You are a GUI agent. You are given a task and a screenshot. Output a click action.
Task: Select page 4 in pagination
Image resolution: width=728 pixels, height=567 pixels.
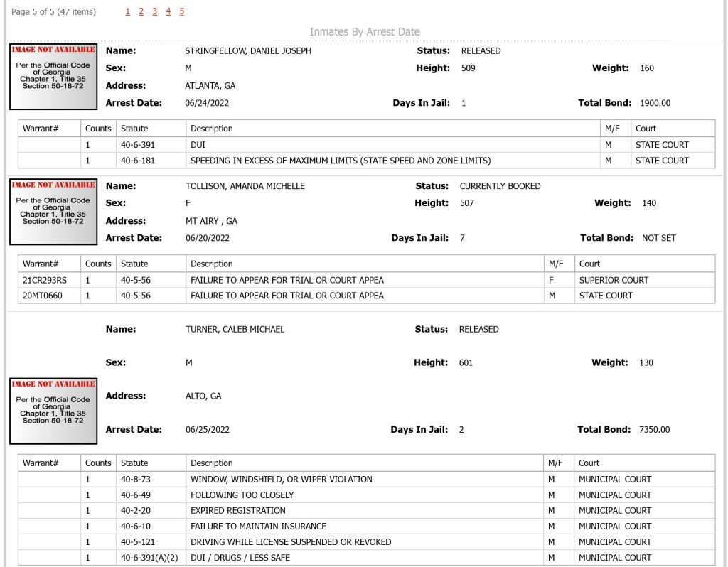168,11
